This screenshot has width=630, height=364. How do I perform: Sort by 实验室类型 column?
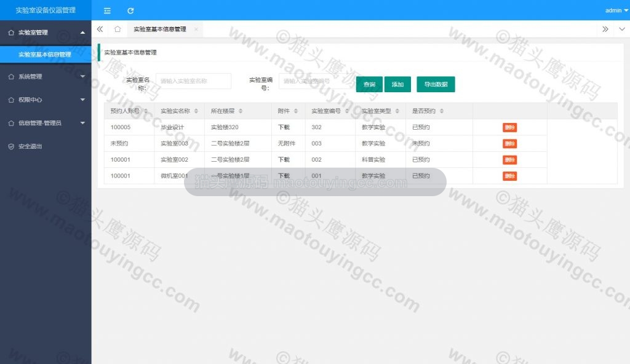point(397,111)
